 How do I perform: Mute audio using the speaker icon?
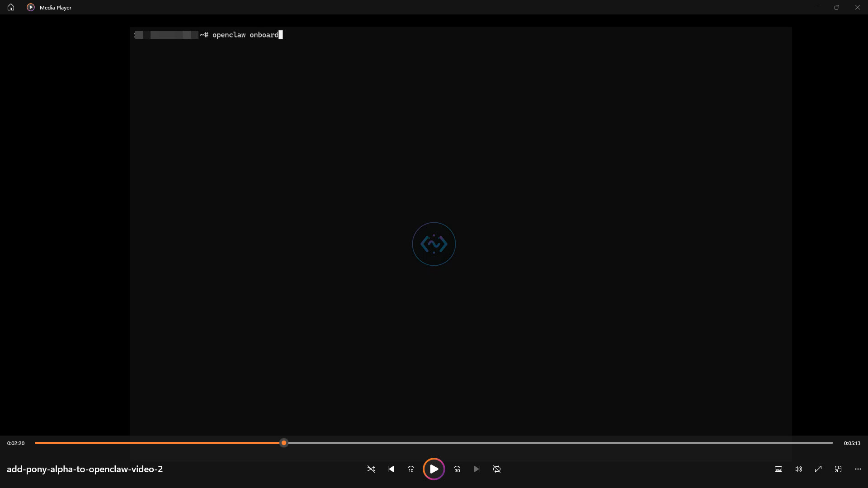(x=798, y=469)
